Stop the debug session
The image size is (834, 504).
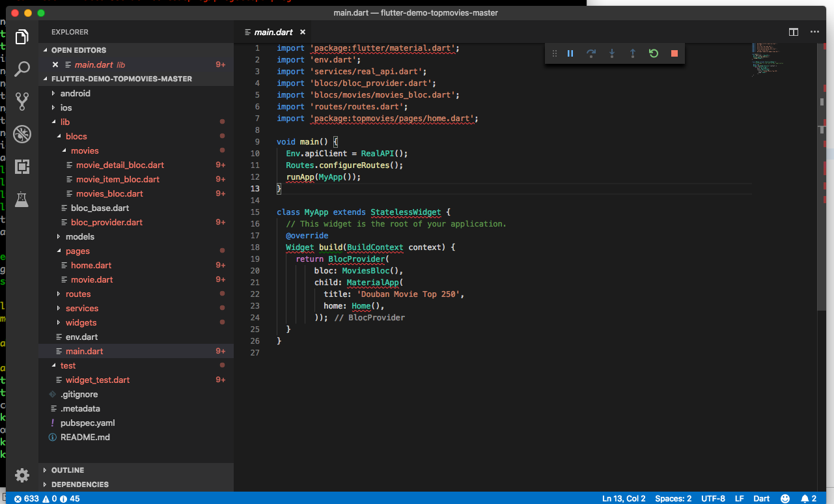(x=674, y=53)
